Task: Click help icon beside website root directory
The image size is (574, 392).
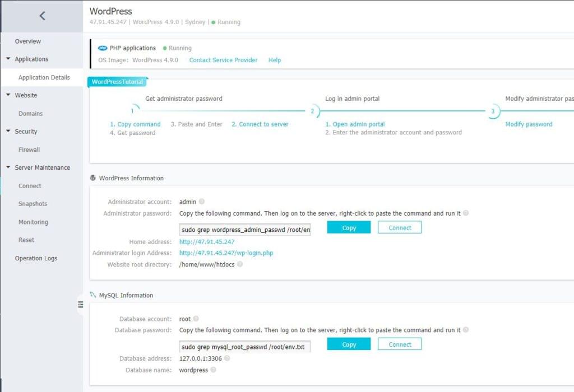Action: tap(240, 264)
